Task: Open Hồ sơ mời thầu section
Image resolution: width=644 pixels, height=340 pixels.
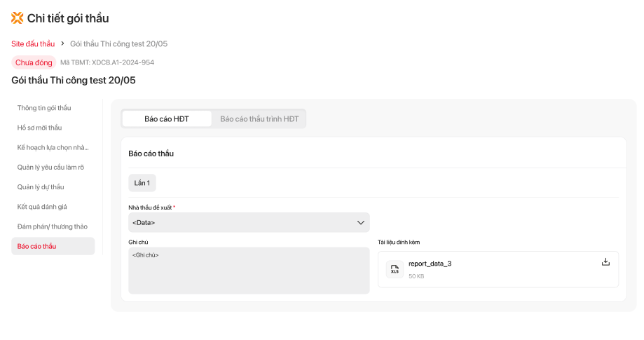Action: (x=40, y=128)
